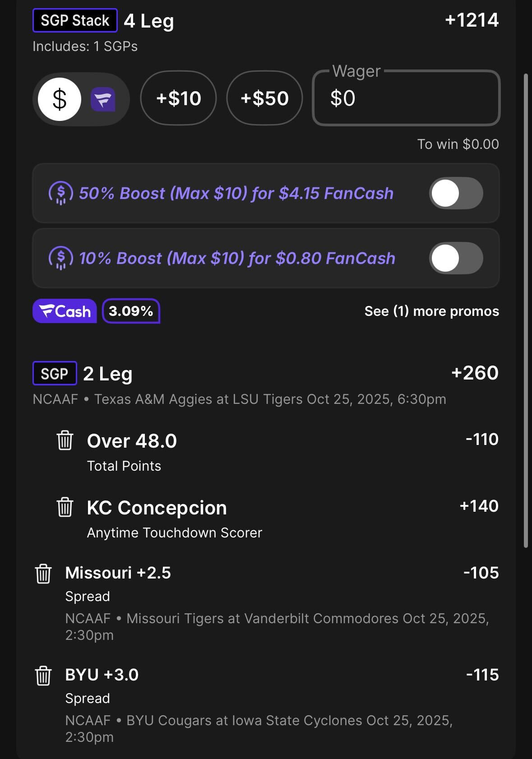Delete the Over 48.0 Total Points leg
This screenshot has width=532, height=759.
pos(65,440)
